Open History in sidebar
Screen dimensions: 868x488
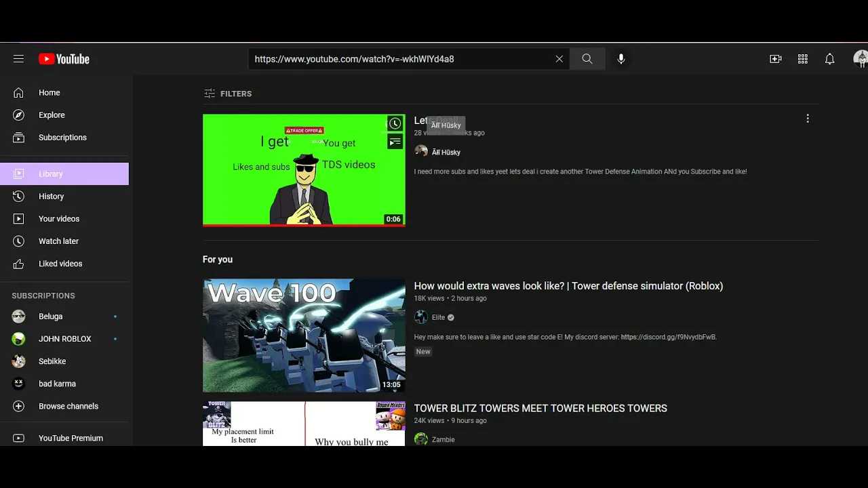coord(64,197)
